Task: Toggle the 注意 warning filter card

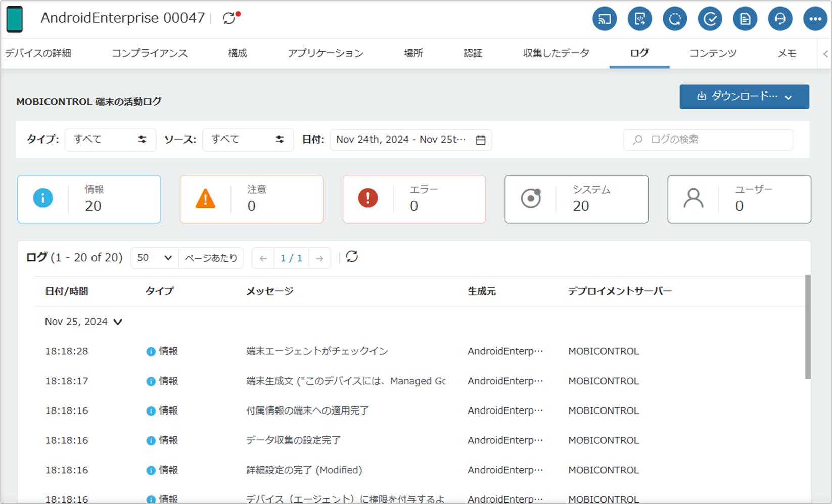Action: pyautogui.click(x=252, y=199)
